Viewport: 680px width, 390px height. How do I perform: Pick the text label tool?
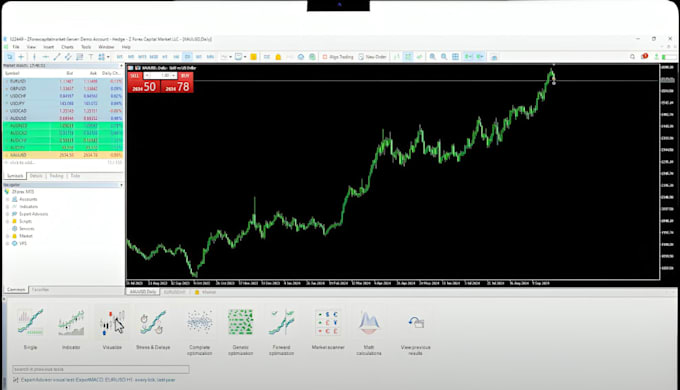click(x=91, y=57)
